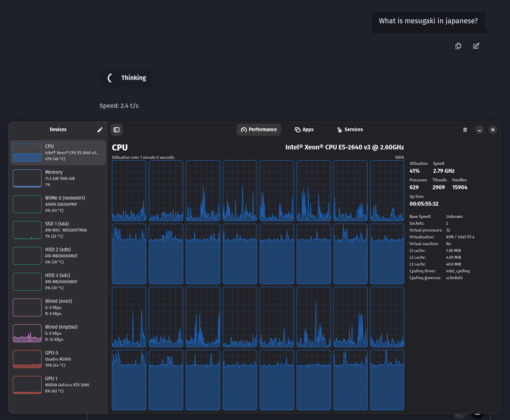Screen dimensions: 510x420
Task: Click the 'Speed: 2.4 t/s' text
Action: pos(119,106)
